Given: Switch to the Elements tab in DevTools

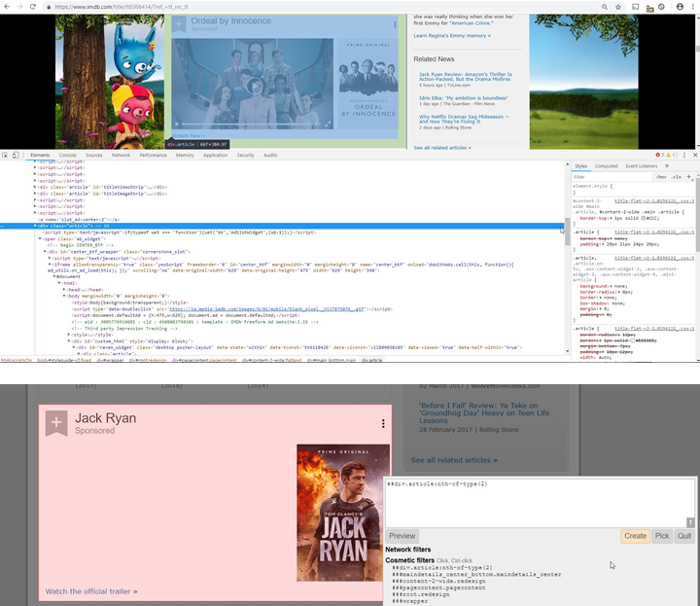Looking at the screenshot, I should (x=40, y=155).
